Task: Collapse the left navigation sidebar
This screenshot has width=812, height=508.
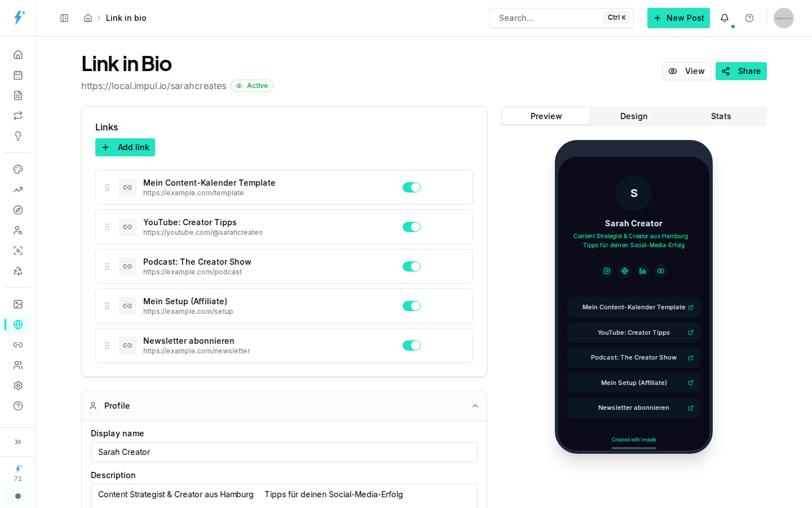Action: click(17, 442)
